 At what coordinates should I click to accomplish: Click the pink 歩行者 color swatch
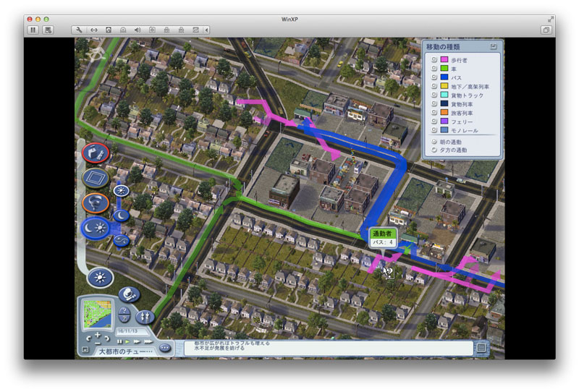[444, 59]
